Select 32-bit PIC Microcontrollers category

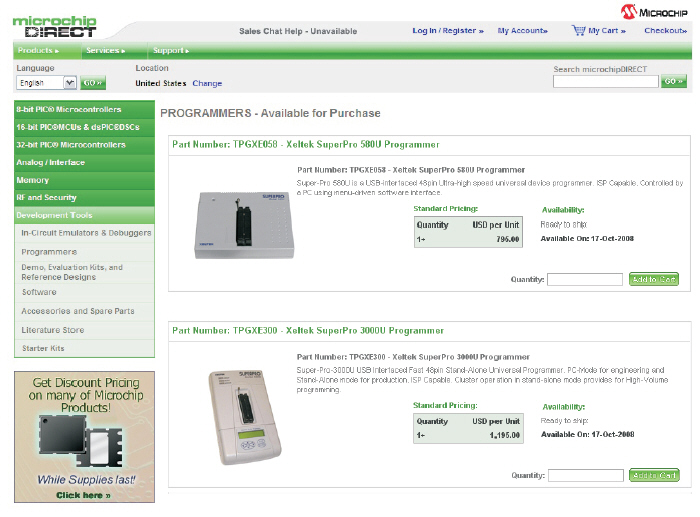[x=84, y=145]
